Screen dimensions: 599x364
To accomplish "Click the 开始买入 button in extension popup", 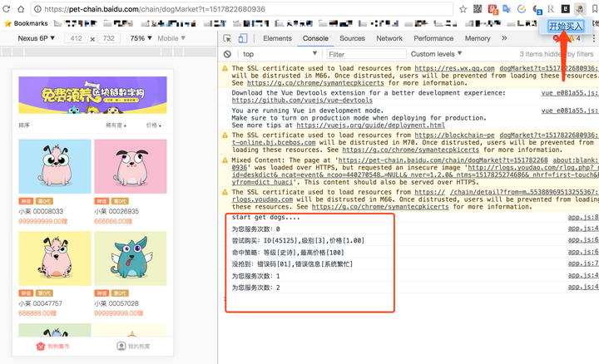I will [x=566, y=27].
